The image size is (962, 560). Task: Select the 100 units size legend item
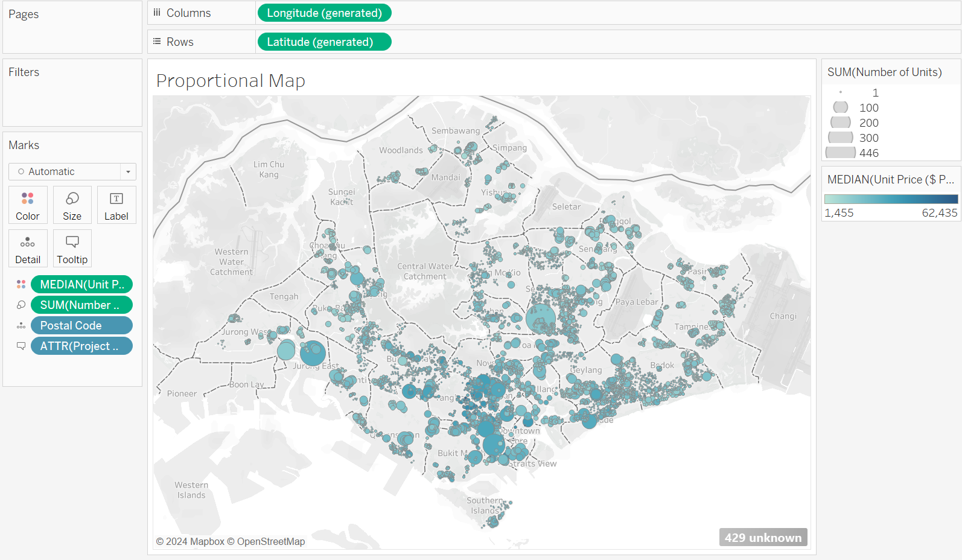[868, 107]
